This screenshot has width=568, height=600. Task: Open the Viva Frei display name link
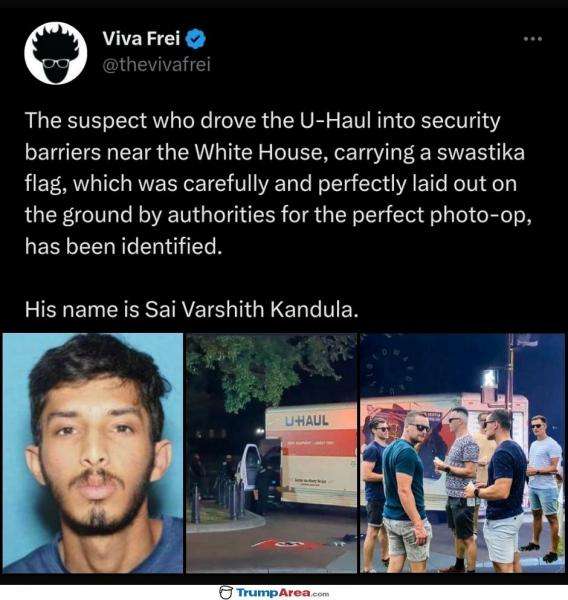(x=141, y=39)
